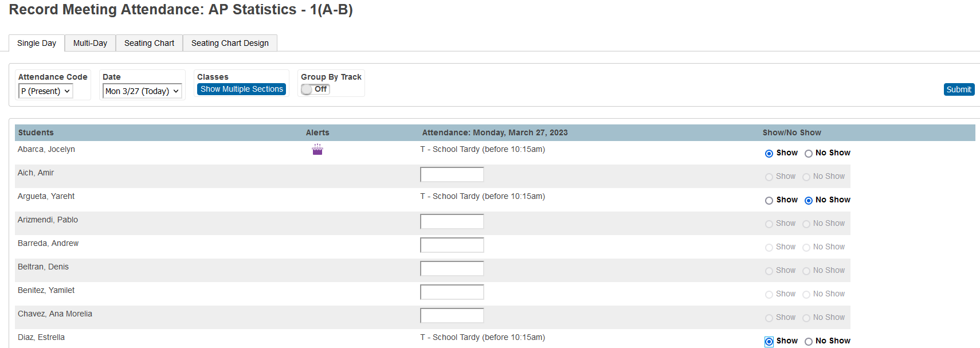
Task: Open the Date dropdown
Action: coord(142,91)
